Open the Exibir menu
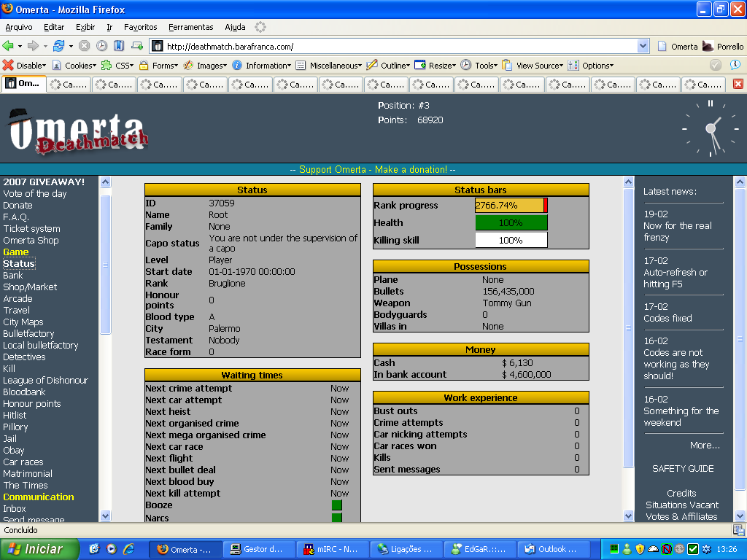Viewport: 747px width, 560px height. (x=85, y=27)
